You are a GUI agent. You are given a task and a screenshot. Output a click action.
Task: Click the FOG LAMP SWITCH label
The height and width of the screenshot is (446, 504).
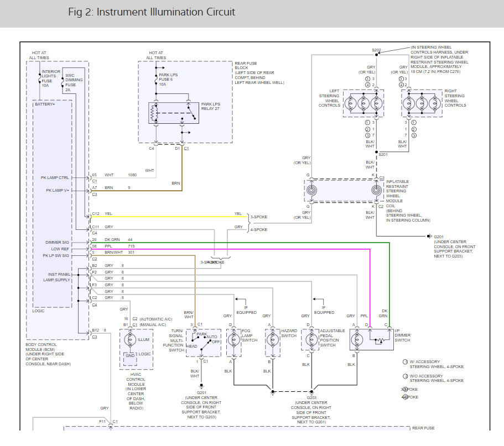[250, 335]
